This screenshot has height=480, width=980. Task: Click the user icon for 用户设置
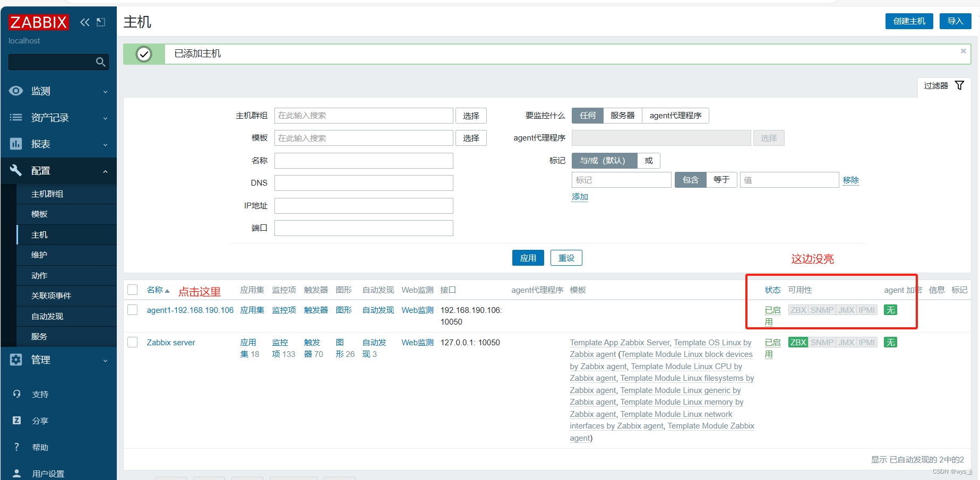point(16,474)
